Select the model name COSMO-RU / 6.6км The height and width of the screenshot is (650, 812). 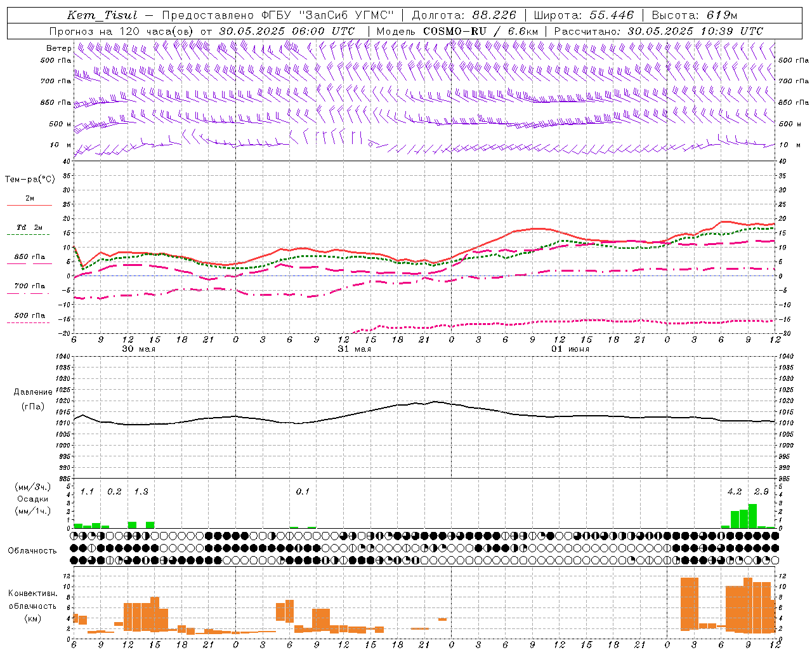tap(481, 31)
